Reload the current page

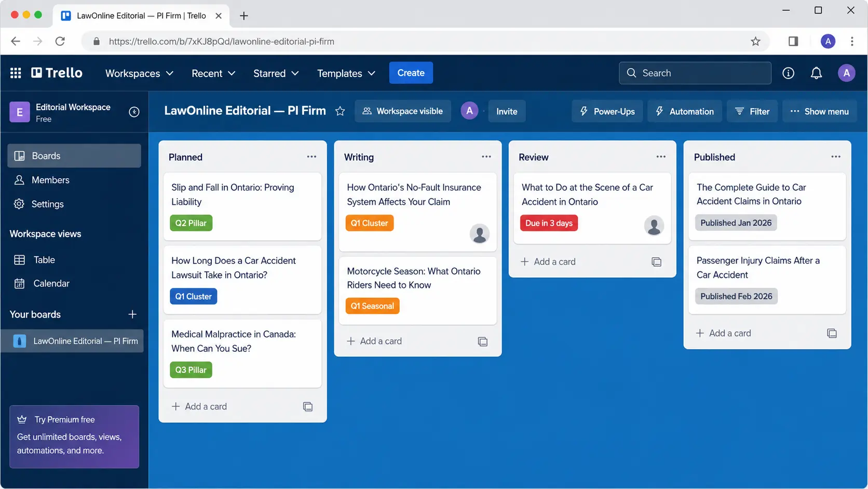[60, 42]
